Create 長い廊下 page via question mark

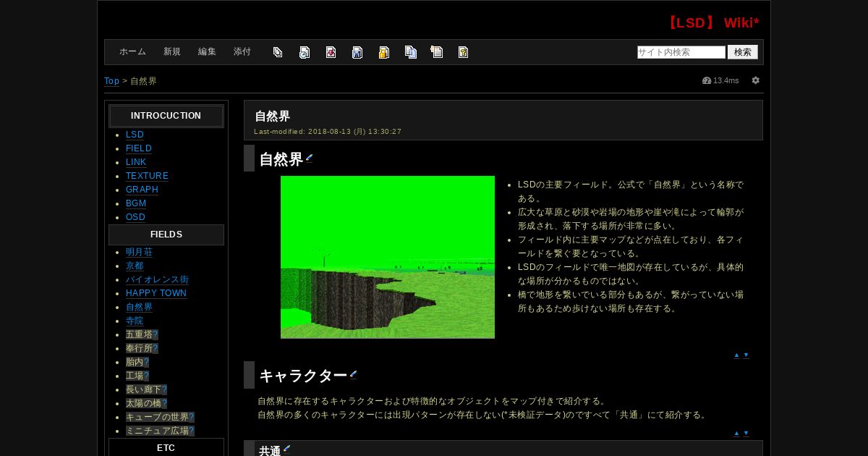click(x=164, y=389)
